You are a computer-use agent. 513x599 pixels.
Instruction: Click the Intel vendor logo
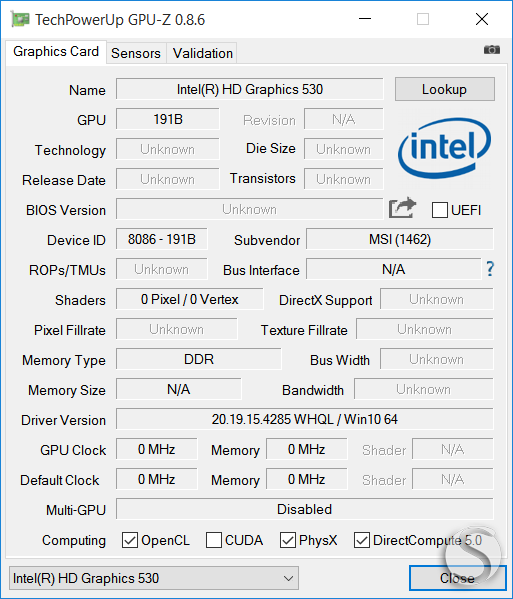(x=445, y=148)
